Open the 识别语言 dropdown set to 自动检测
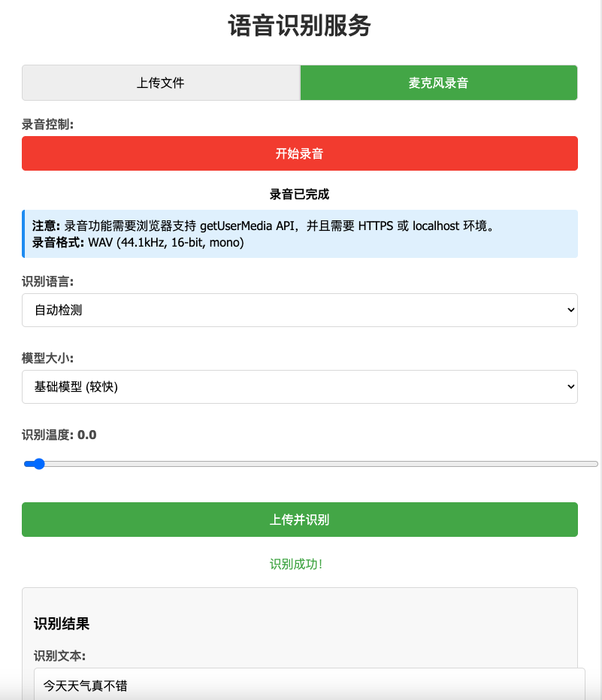 (x=299, y=310)
